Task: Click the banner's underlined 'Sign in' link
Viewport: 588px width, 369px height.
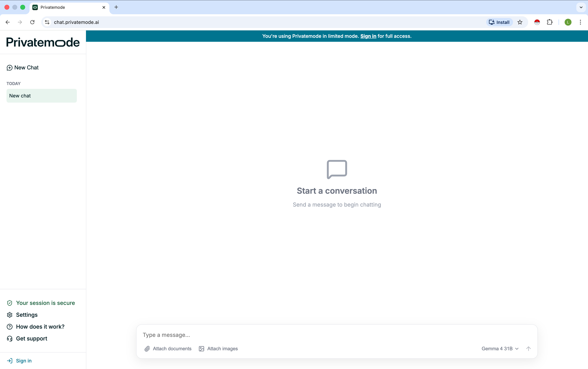Action: tap(368, 36)
